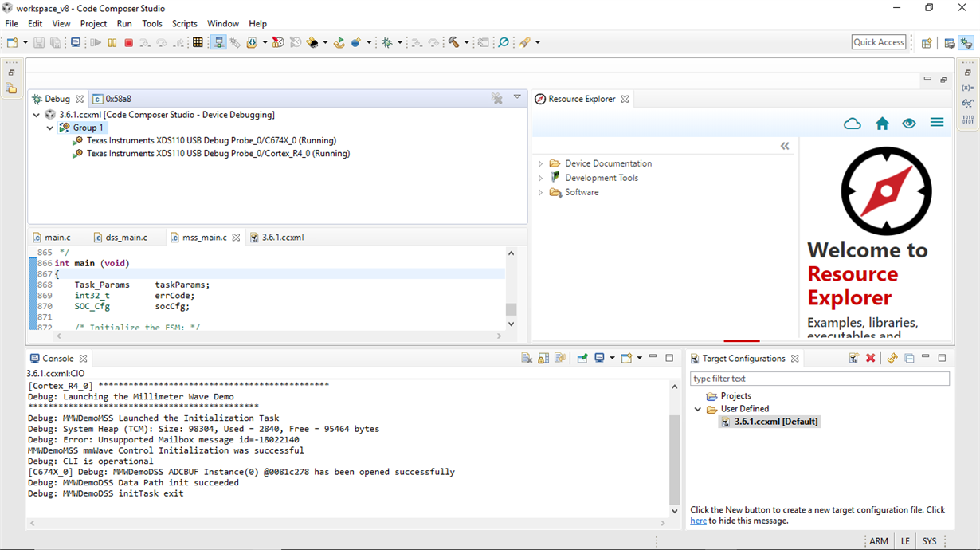Click the Resume (play) debug icon
The width and height of the screenshot is (980, 550).
click(x=96, y=42)
